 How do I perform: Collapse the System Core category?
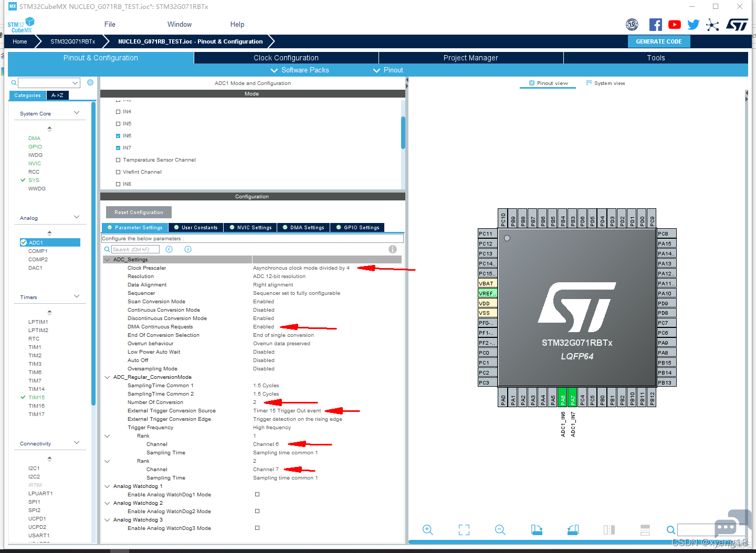pos(77,113)
